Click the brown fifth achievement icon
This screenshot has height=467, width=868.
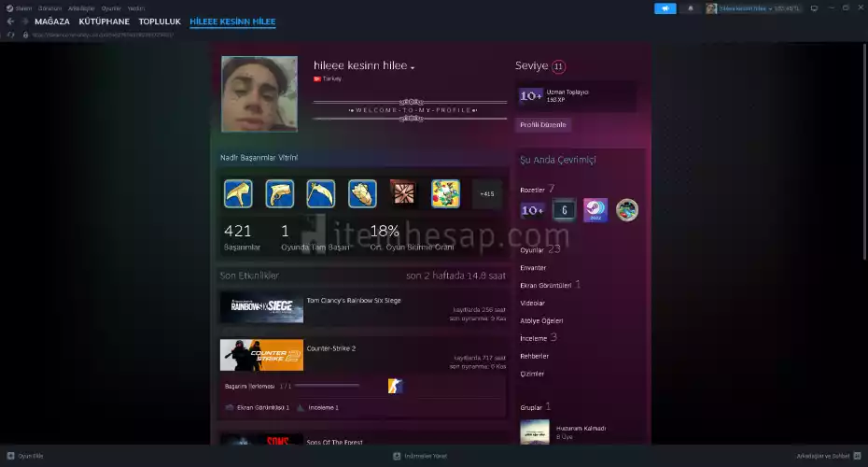coord(403,193)
